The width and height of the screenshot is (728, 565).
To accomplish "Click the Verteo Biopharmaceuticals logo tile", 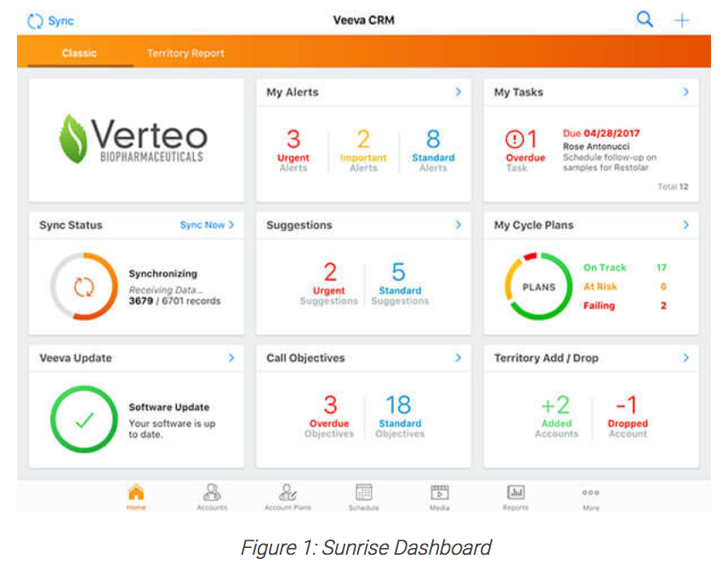I will click(x=136, y=140).
